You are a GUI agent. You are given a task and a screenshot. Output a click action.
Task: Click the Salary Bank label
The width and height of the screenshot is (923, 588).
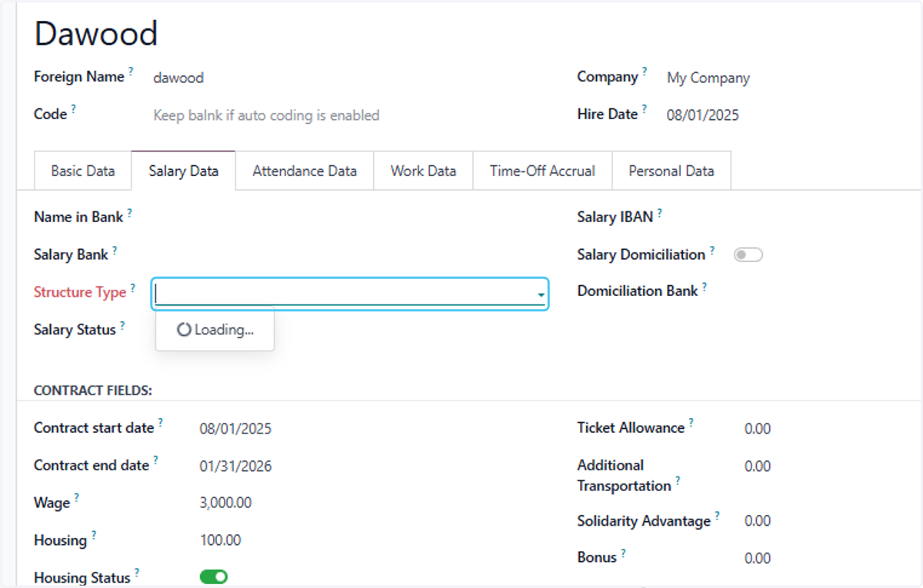(71, 254)
